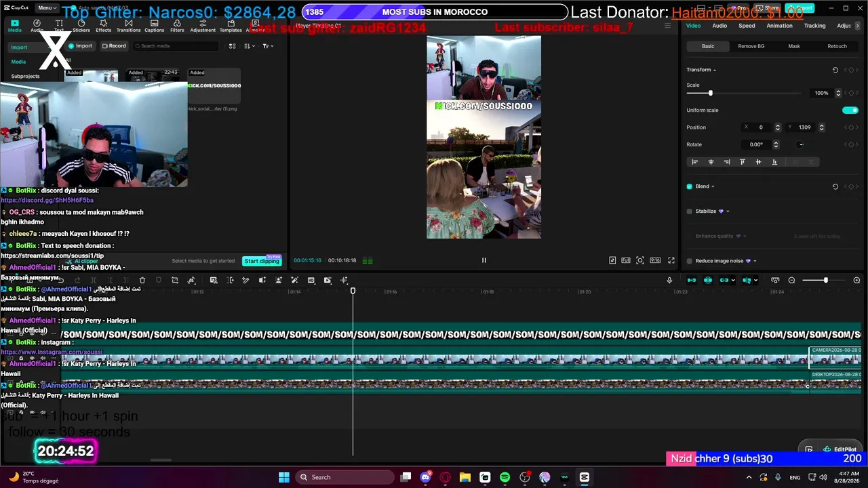Viewport: 868px width, 488px height.
Task: Toggle auto snapping in timeline
Action: pos(708,280)
